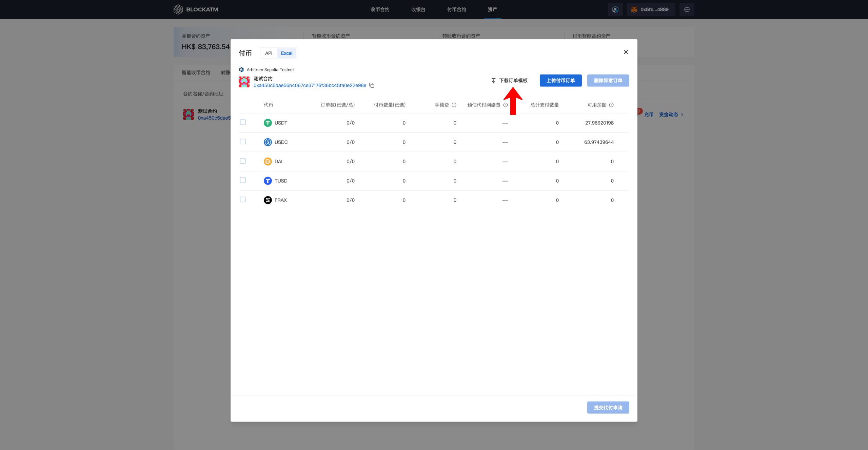Click the USDT token icon

(x=268, y=123)
